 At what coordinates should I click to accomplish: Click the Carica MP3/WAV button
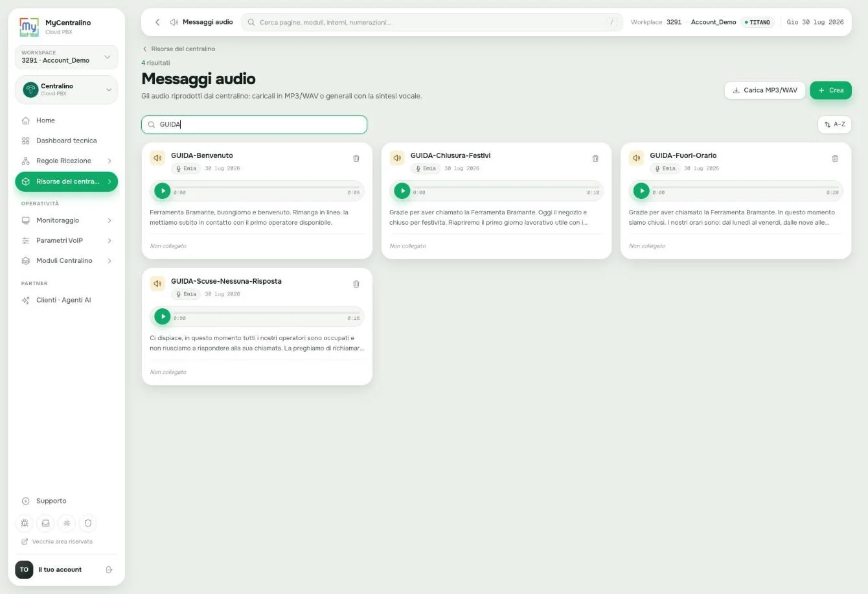click(x=765, y=90)
